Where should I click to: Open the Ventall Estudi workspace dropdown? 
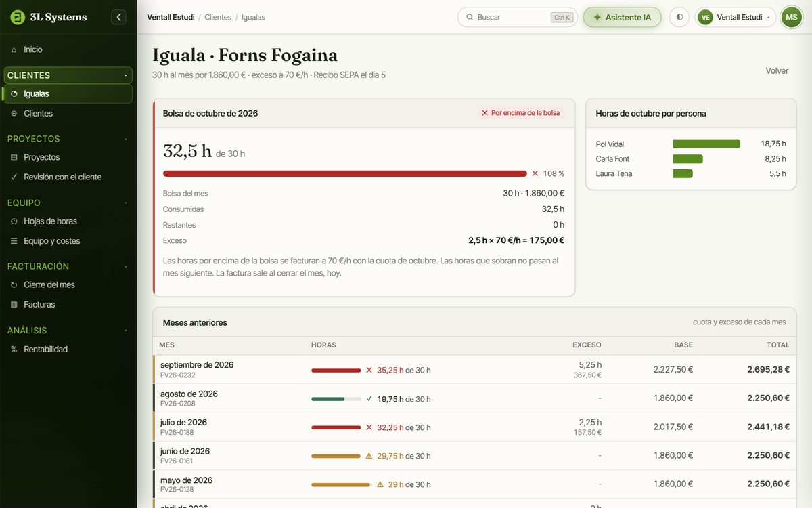pos(736,17)
